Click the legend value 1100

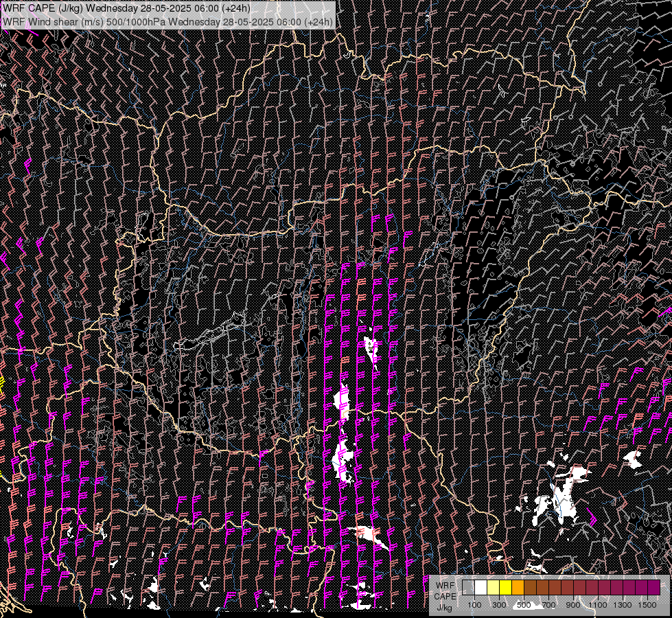pyautogui.click(x=597, y=605)
